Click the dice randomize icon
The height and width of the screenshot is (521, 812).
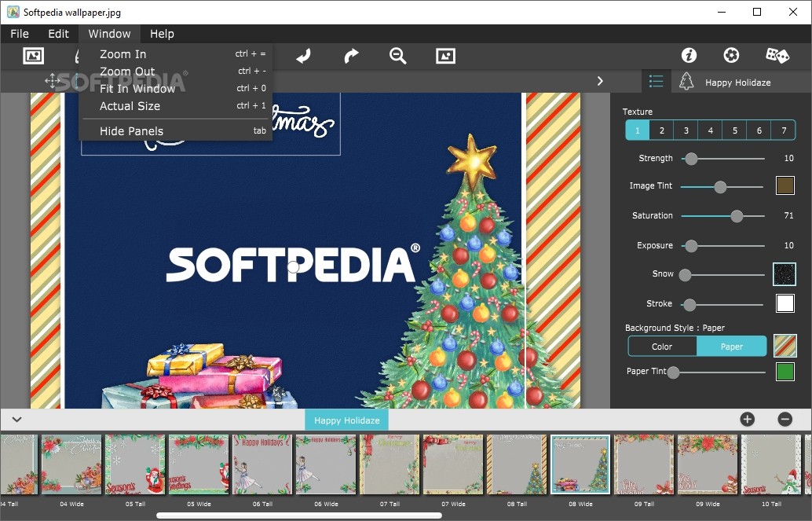[x=777, y=55]
